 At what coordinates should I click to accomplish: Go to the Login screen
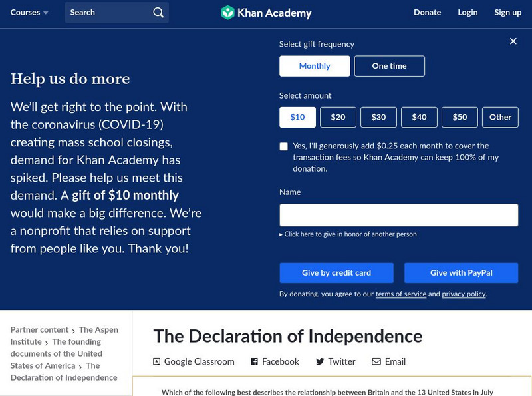click(467, 12)
